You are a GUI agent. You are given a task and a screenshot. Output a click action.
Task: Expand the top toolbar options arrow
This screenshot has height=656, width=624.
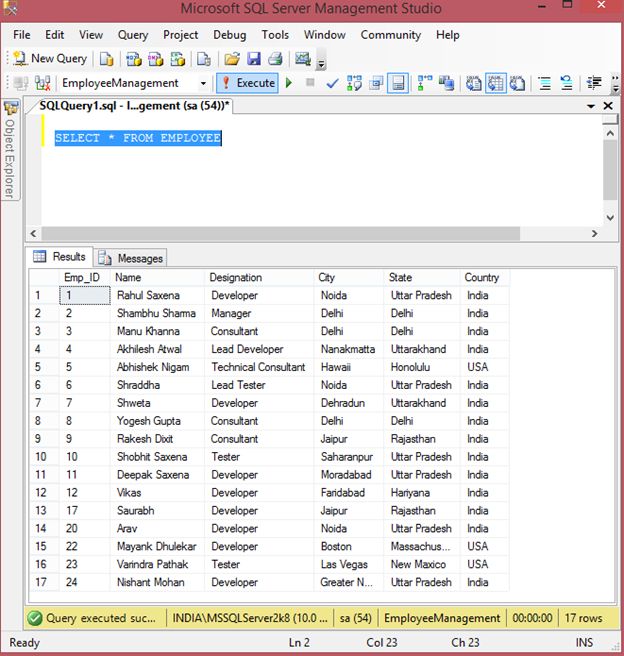point(321,61)
